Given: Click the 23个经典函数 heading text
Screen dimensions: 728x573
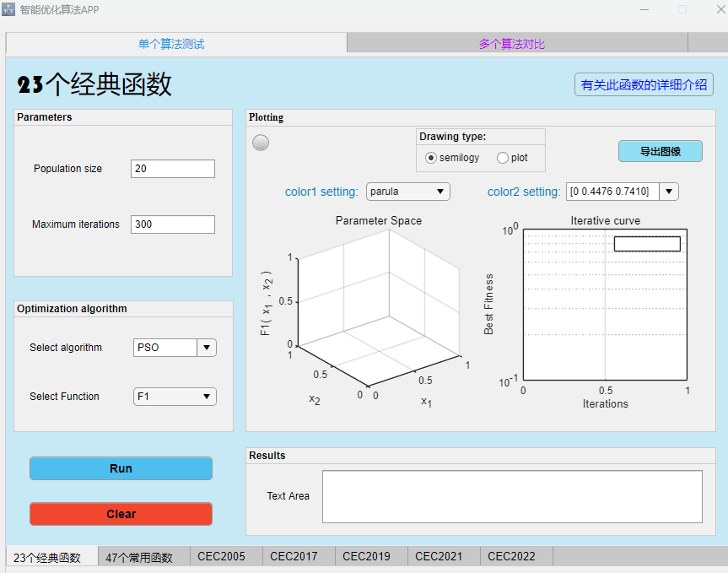Looking at the screenshot, I should tap(94, 84).
